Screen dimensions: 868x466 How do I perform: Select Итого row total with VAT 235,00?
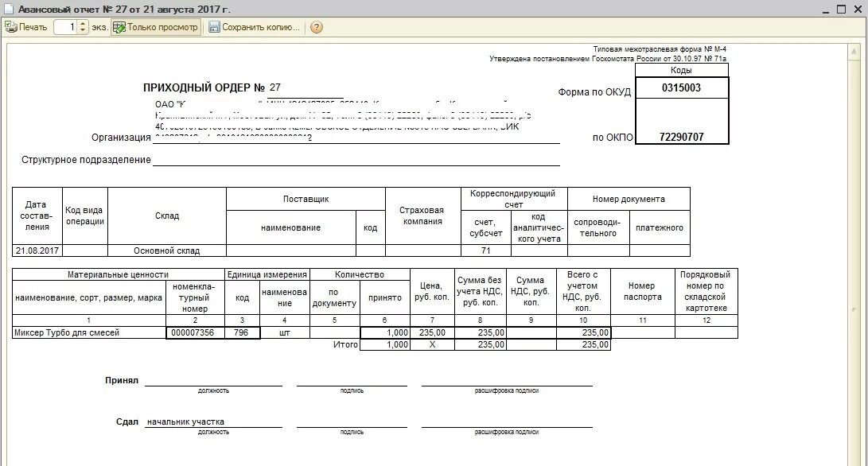(x=583, y=344)
